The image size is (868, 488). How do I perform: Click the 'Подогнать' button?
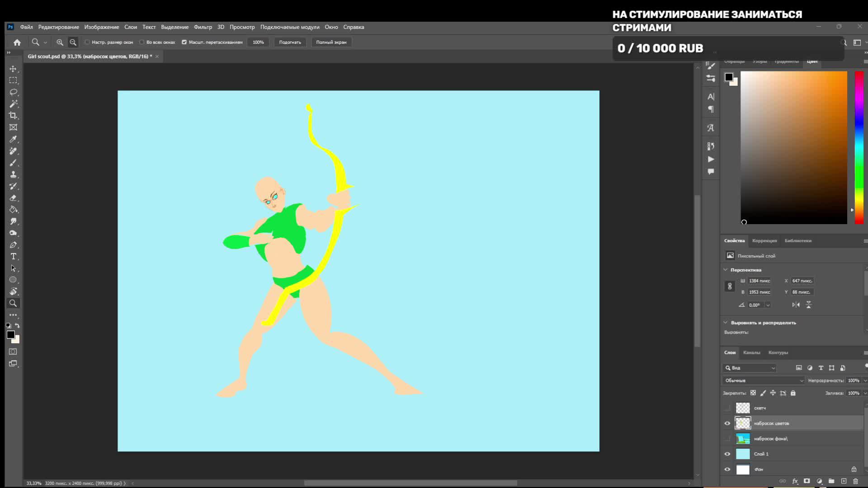coord(290,42)
